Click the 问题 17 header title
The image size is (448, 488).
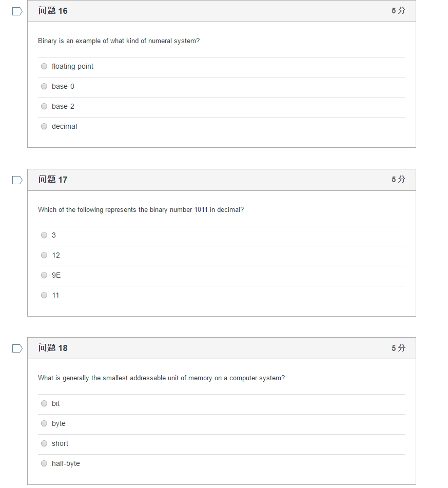(x=53, y=180)
